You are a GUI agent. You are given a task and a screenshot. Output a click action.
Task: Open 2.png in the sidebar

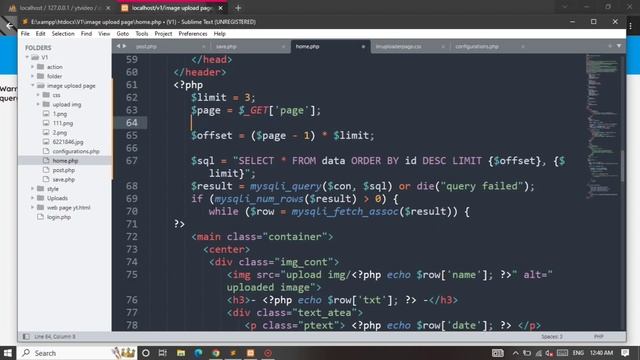click(x=60, y=133)
